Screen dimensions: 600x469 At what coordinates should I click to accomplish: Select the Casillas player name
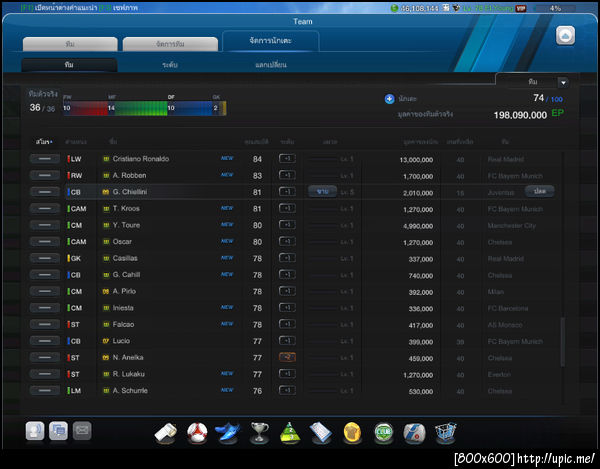125,258
